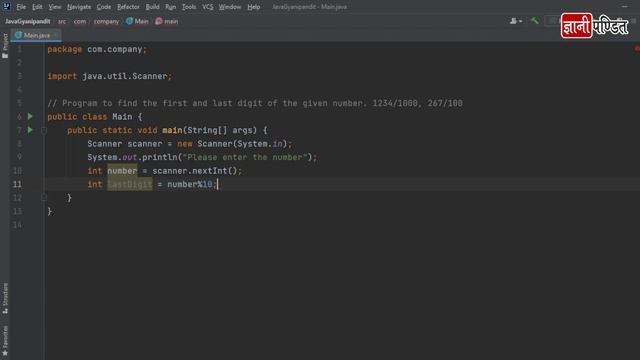Click line number 14 in gutter
640x360 pixels.
point(17,225)
